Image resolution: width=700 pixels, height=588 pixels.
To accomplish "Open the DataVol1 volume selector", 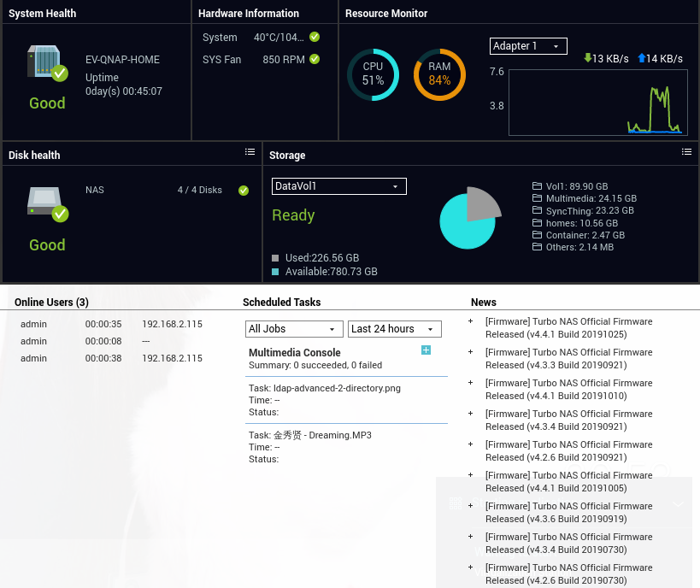I will [338, 186].
